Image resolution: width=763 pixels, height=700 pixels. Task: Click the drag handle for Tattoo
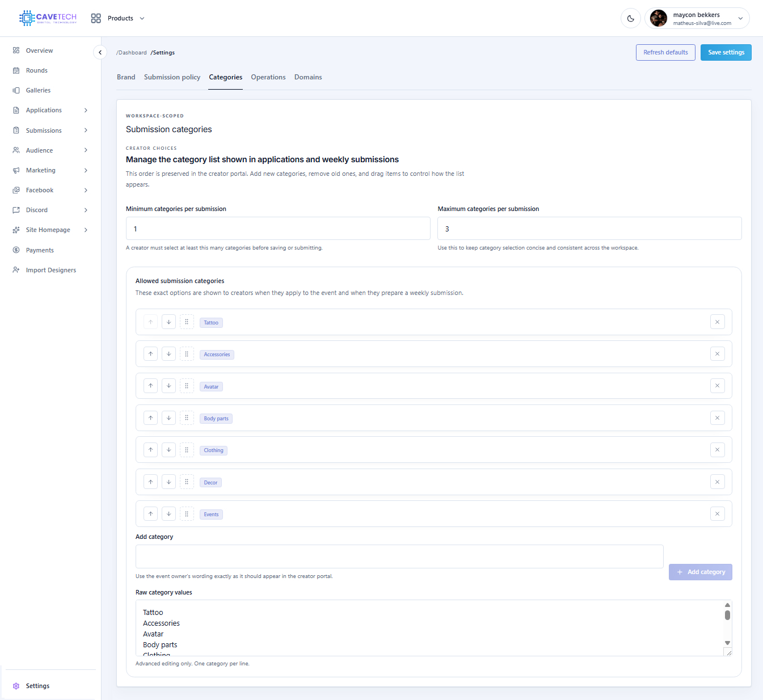[187, 322]
